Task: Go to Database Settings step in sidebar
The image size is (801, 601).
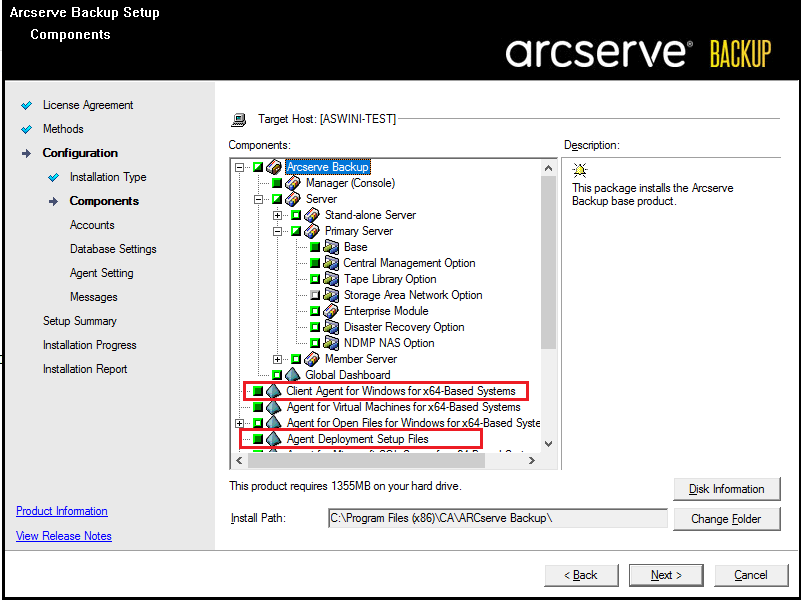Action: pos(113,249)
